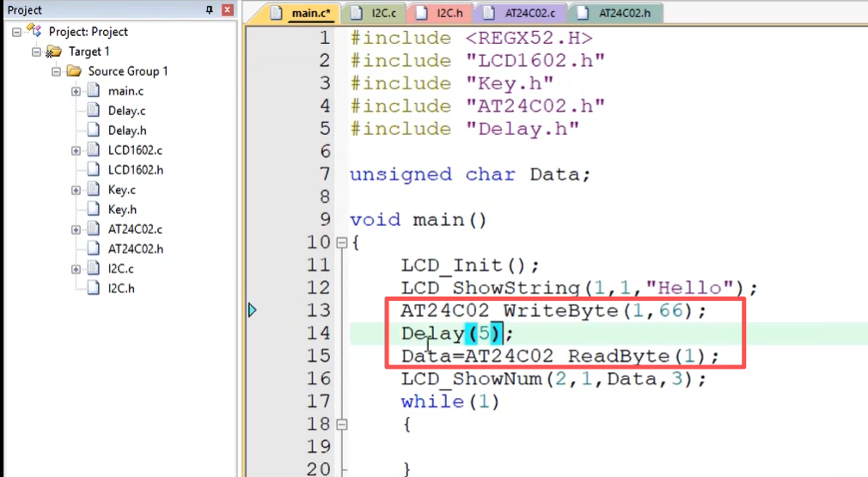868x477 pixels.
Task: Click the Delay.h file icon
Action: coord(94,130)
